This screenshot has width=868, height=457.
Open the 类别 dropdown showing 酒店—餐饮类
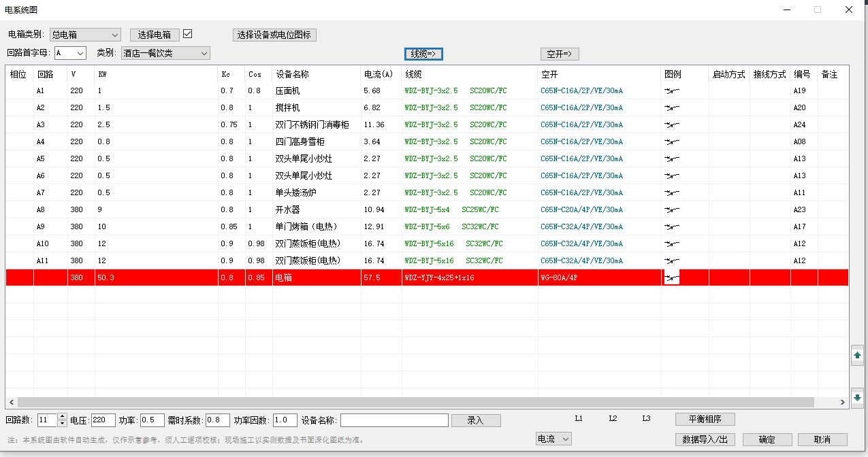[x=165, y=52]
